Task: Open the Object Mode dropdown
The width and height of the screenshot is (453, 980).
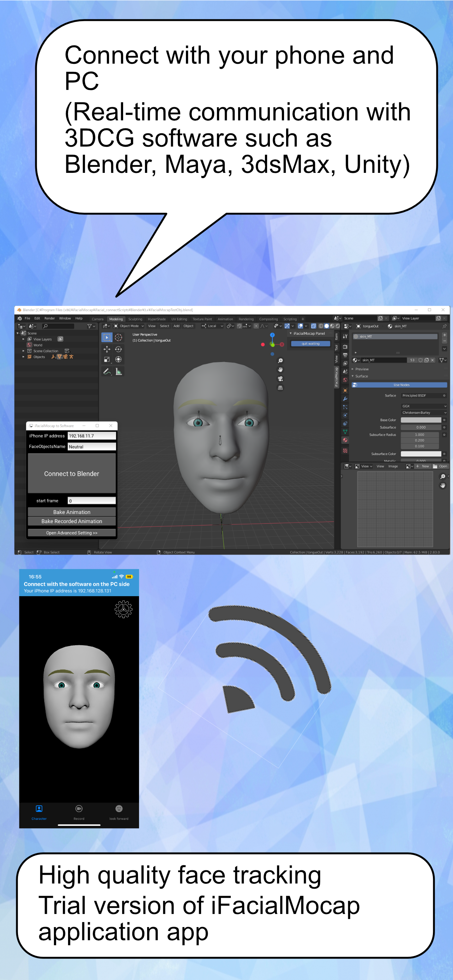Action: 129,326
